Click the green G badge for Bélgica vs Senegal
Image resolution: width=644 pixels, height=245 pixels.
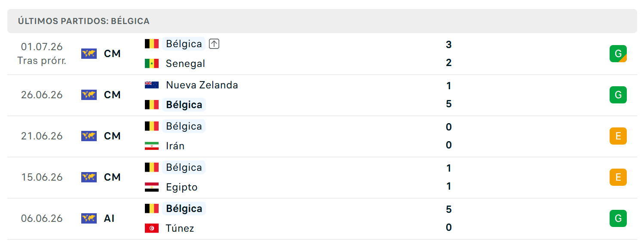pos(618,54)
